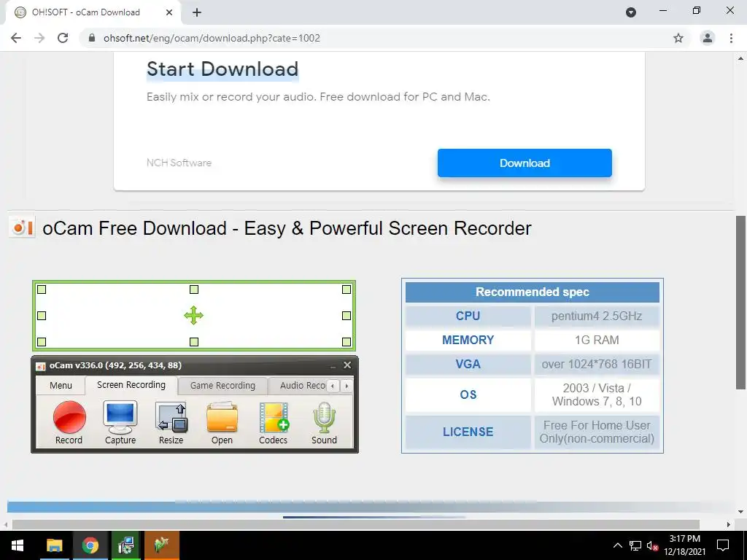Image resolution: width=747 pixels, height=560 pixels.
Task: Click the oCam red Record button icon
Action: point(69,417)
